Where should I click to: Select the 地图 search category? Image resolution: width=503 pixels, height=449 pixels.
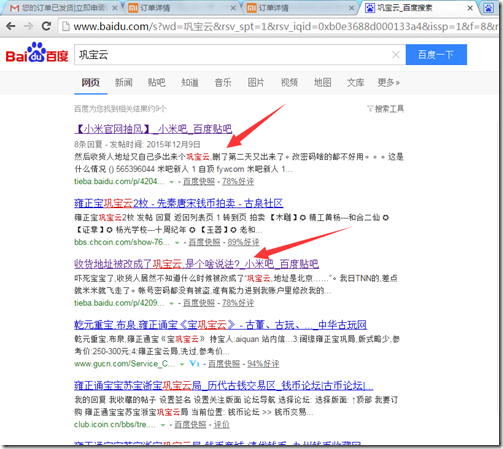click(322, 82)
